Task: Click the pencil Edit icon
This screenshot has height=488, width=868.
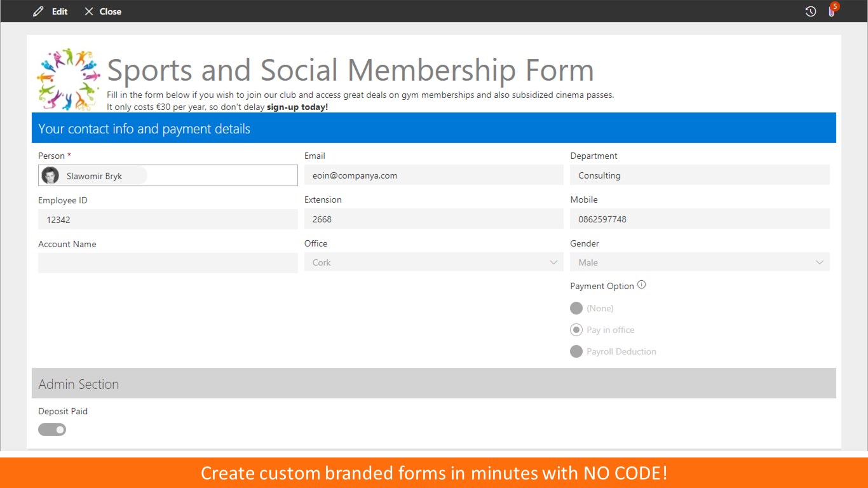Action: pos(39,11)
